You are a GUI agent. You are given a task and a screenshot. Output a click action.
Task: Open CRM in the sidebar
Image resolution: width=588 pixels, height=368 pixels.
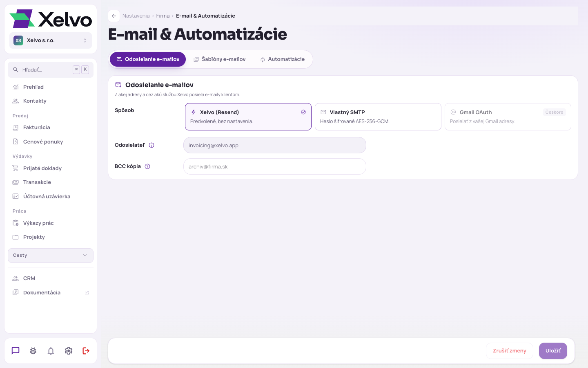(51, 278)
